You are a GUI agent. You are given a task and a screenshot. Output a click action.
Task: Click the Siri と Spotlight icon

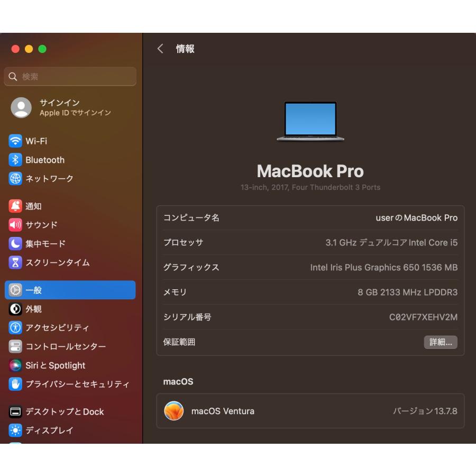(15, 365)
